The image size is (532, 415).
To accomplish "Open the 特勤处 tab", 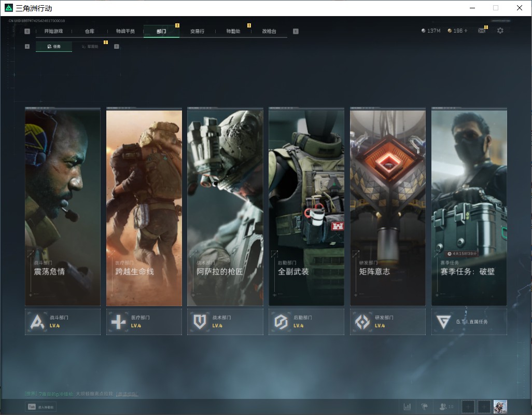I will (x=233, y=31).
